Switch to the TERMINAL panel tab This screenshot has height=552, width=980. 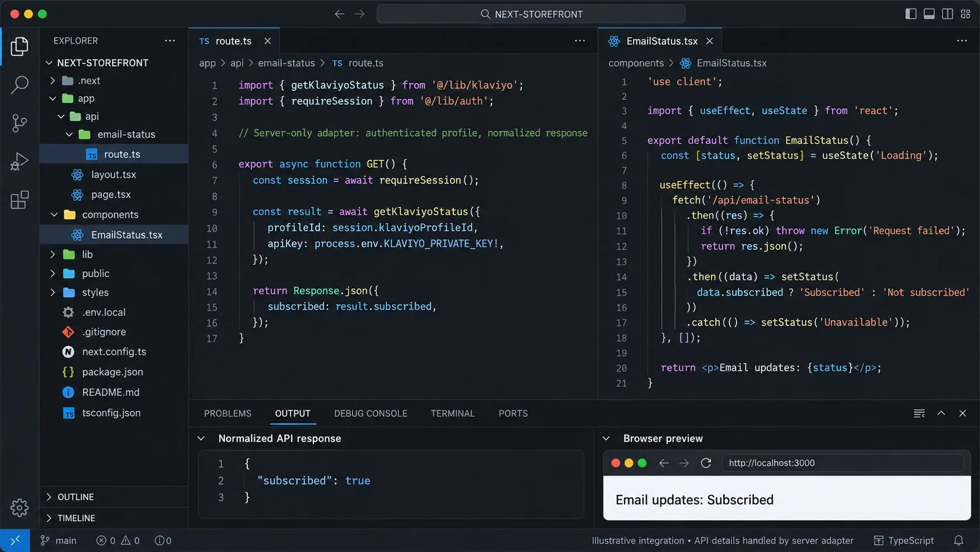point(452,414)
